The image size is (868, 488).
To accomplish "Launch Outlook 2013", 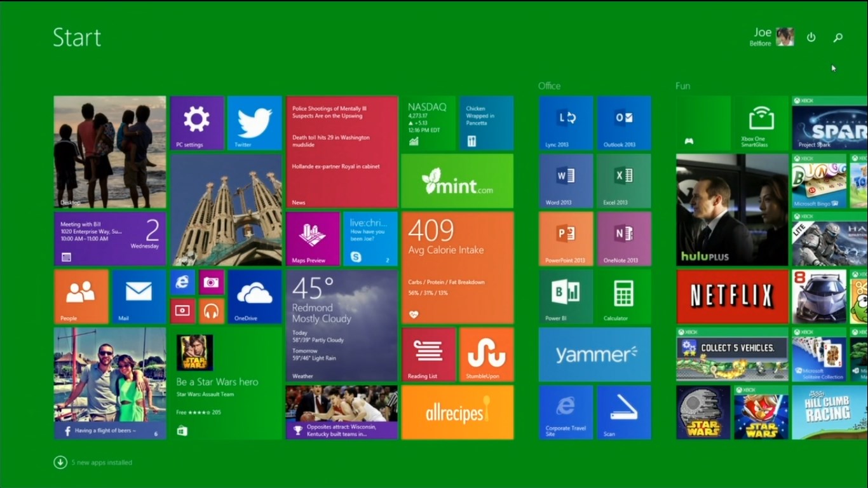I will [x=624, y=123].
